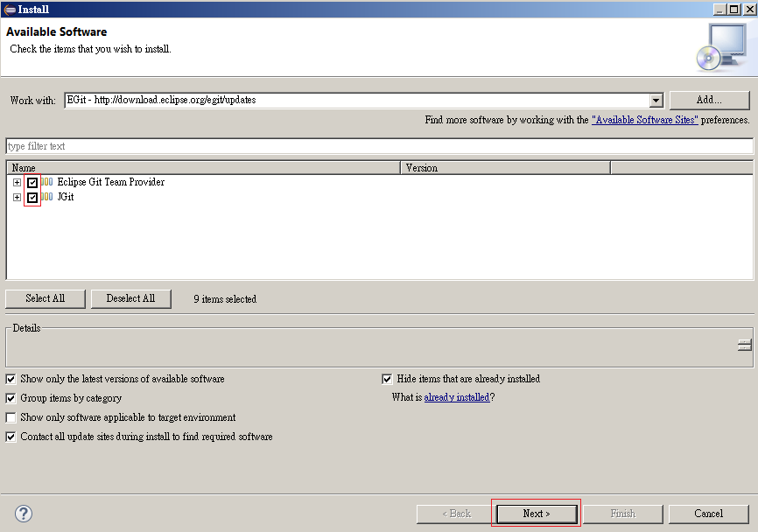Click the Details pane scroll icon

coord(745,345)
